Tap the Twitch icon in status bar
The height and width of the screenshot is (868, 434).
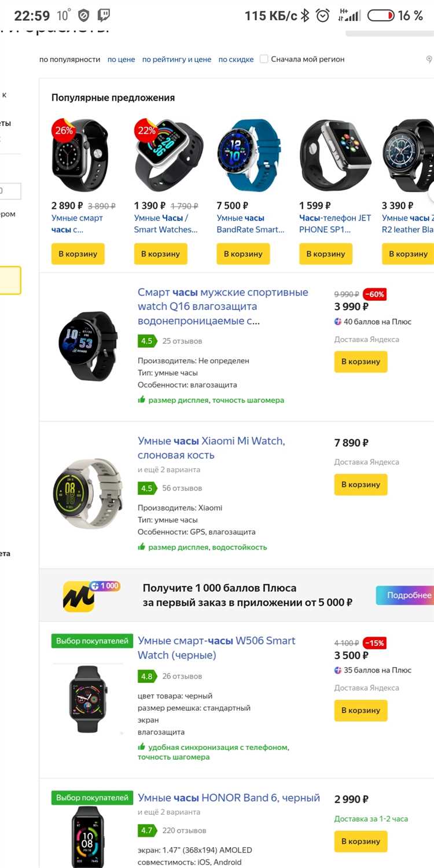104,16
